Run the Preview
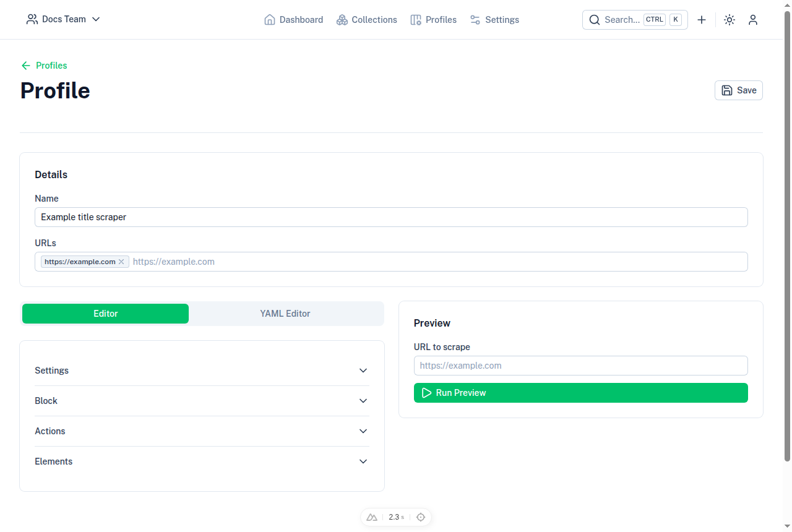792x532 pixels. tap(581, 393)
